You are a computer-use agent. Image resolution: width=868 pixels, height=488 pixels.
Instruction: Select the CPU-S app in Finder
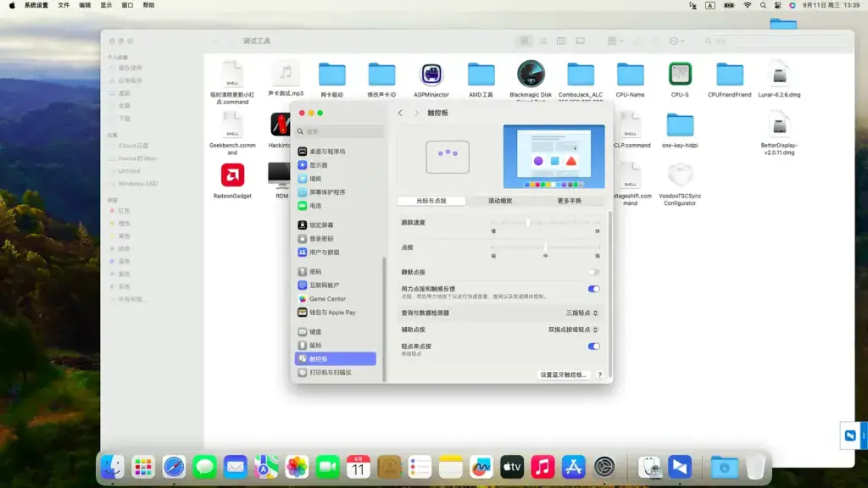click(x=680, y=75)
